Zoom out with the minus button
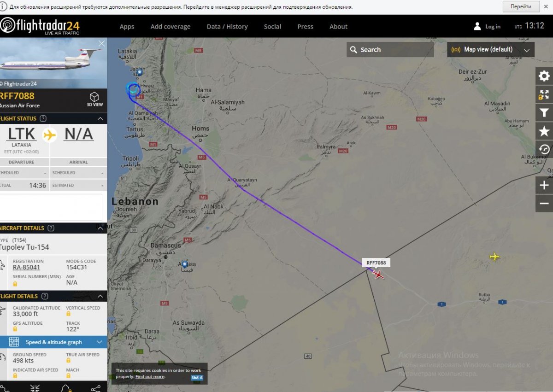This screenshot has width=553, height=392. pos(544,203)
